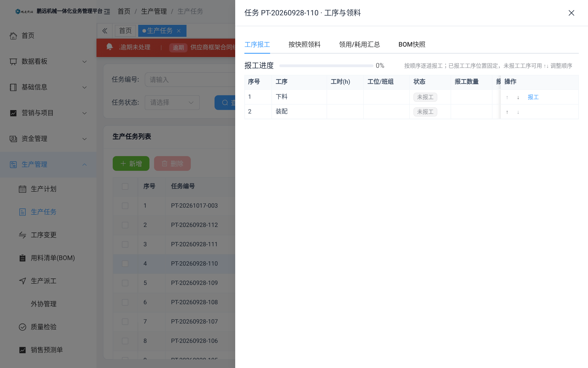
Task: Check row PT-20260928-110 checkbox
Action: coord(125,264)
